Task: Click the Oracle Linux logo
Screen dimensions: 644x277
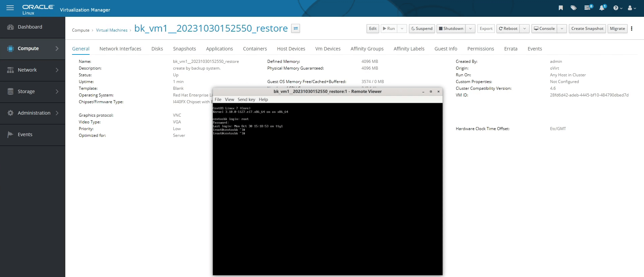Action: tap(38, 9)
